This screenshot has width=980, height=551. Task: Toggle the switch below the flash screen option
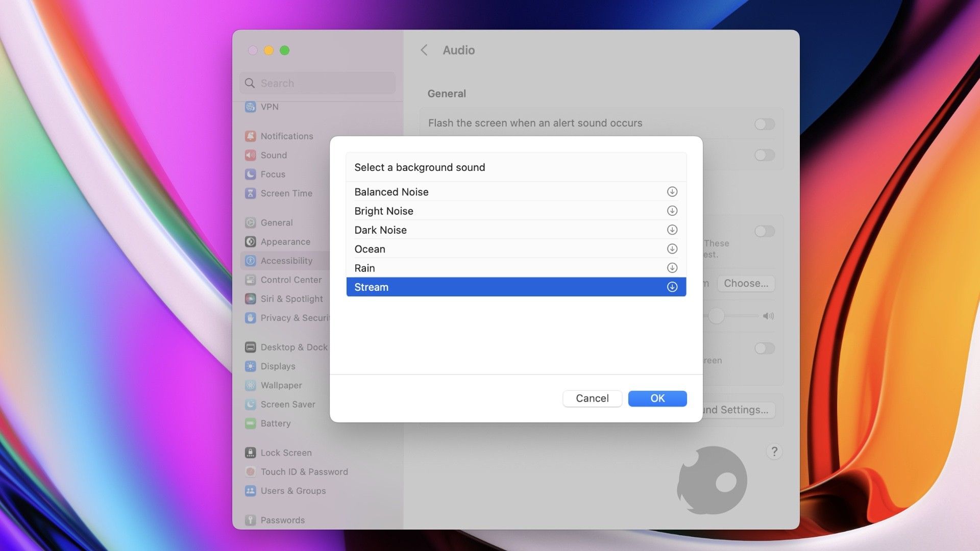[x=764, y=155]
